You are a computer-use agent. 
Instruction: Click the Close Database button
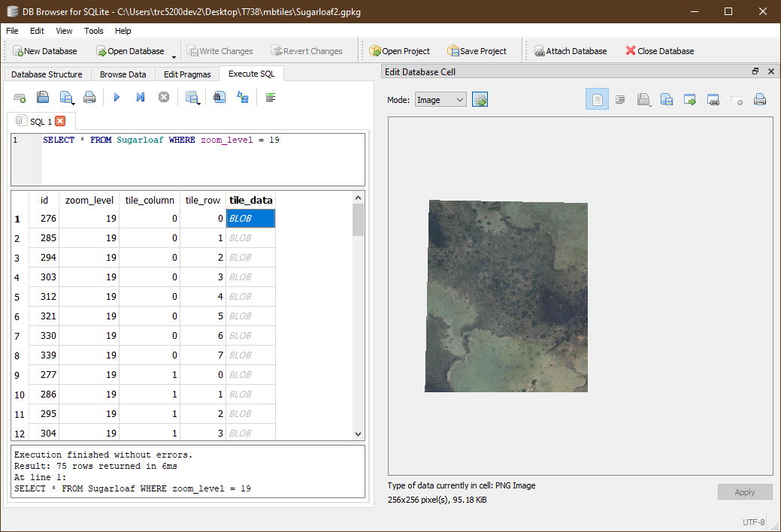(659, 50)
